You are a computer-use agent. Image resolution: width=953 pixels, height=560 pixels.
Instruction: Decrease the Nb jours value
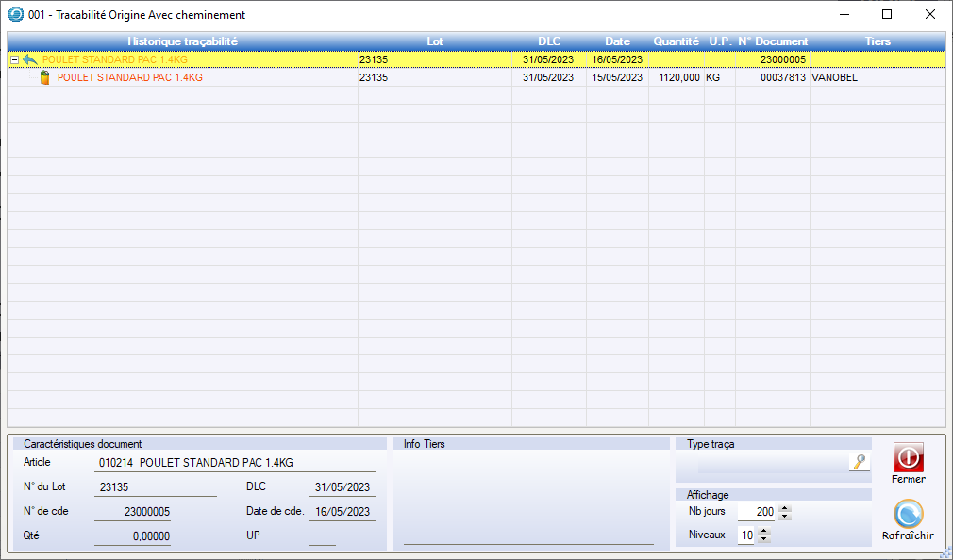pyautogui.click(x=785, y=516)
